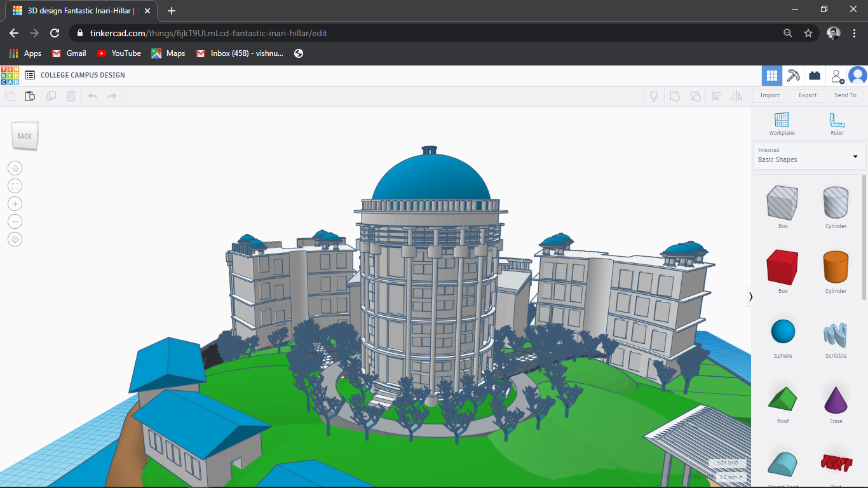Open the Tinkercad logo home link
The image size is (868, 488).
(10, 75)
